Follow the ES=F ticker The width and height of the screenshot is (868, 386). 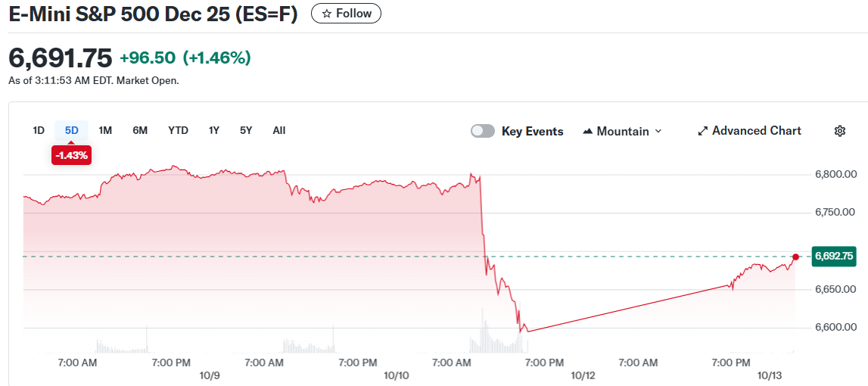pos(347,14)
